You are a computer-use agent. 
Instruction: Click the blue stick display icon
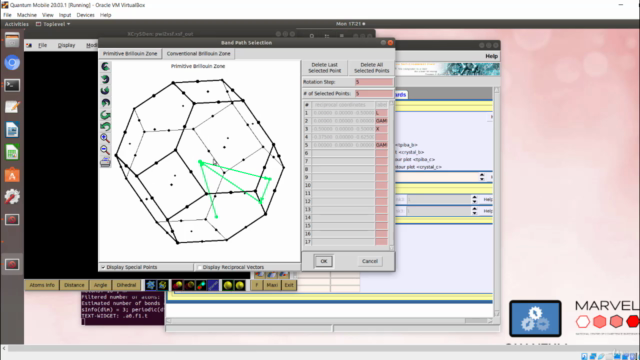click(213, 285)
